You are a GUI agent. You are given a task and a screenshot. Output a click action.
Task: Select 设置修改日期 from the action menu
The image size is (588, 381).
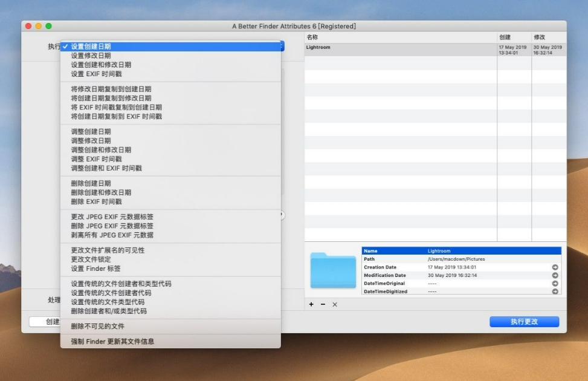(x=170, y=56)
